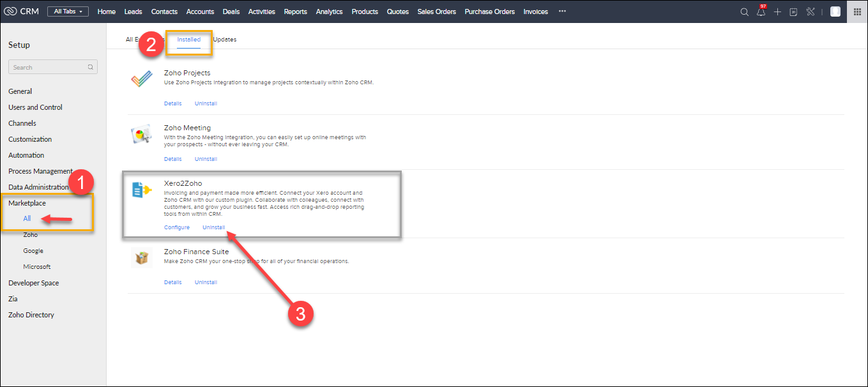Click search icon in Setup search box
Viewport: 868px width, 387px height.
[x=91, y=67]
